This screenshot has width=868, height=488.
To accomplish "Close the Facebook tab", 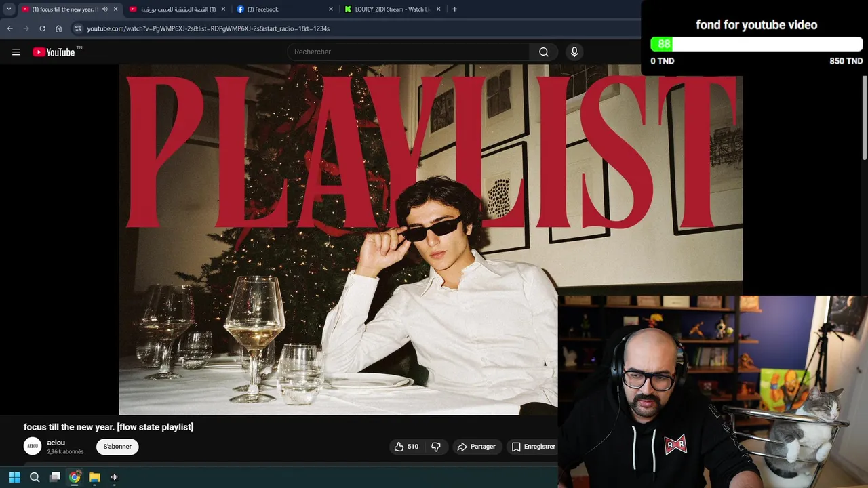I will [331, 9].
